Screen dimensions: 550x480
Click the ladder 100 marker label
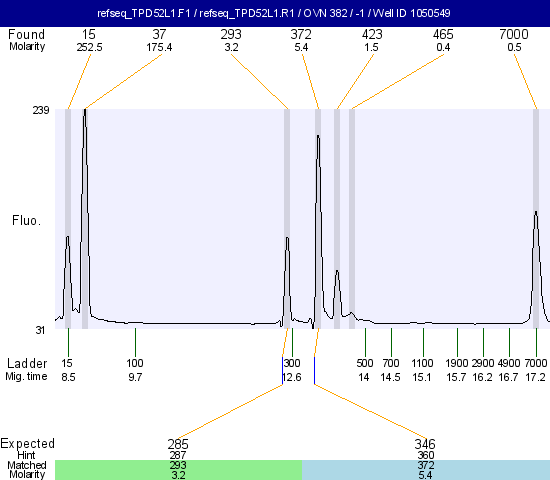(x=135, y=363)
